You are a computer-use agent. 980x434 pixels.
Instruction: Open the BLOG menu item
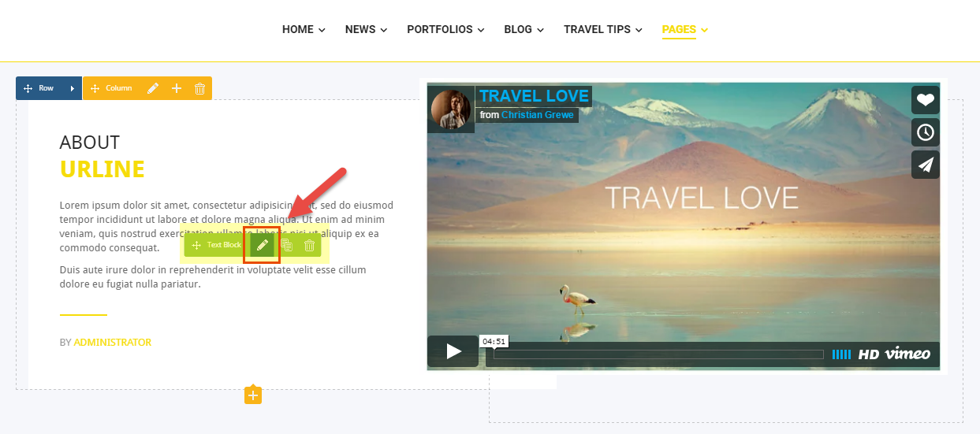(x=524, y=29)
